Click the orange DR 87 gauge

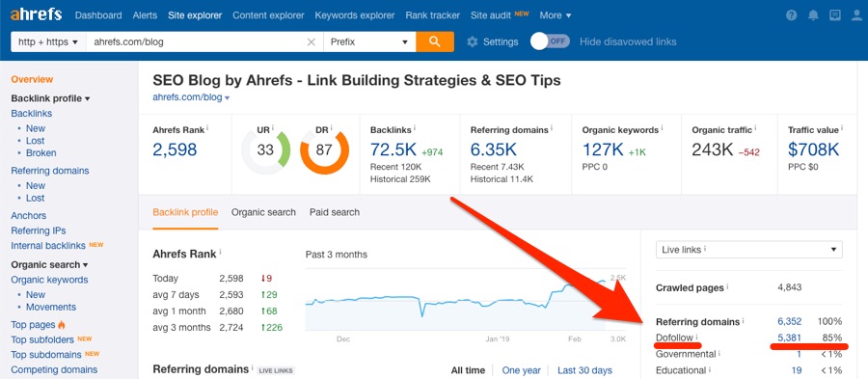point(324,150)
